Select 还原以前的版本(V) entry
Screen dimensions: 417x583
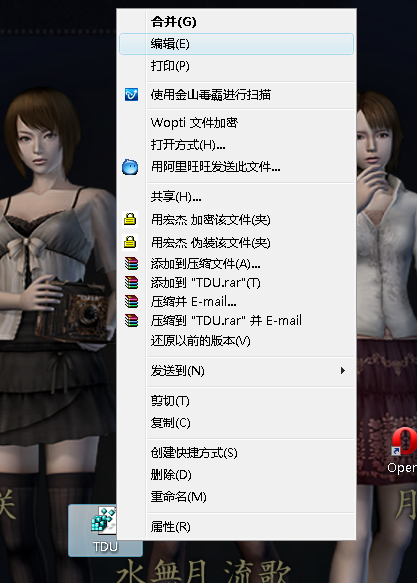[x=236, y=340]
